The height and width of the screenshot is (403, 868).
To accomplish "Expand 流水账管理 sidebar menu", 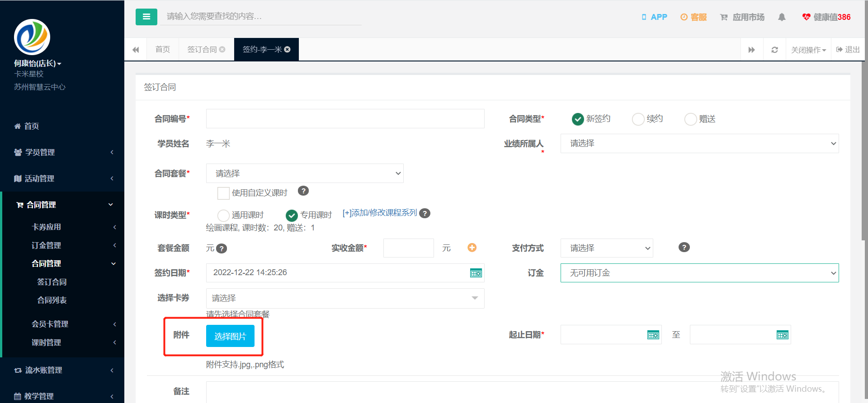I will coord(62,370).
